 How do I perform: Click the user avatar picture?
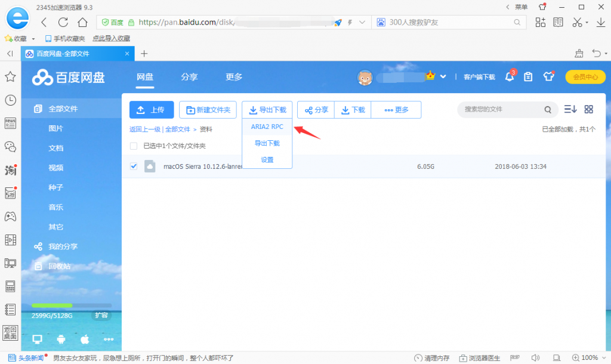(x=365, y=78)
